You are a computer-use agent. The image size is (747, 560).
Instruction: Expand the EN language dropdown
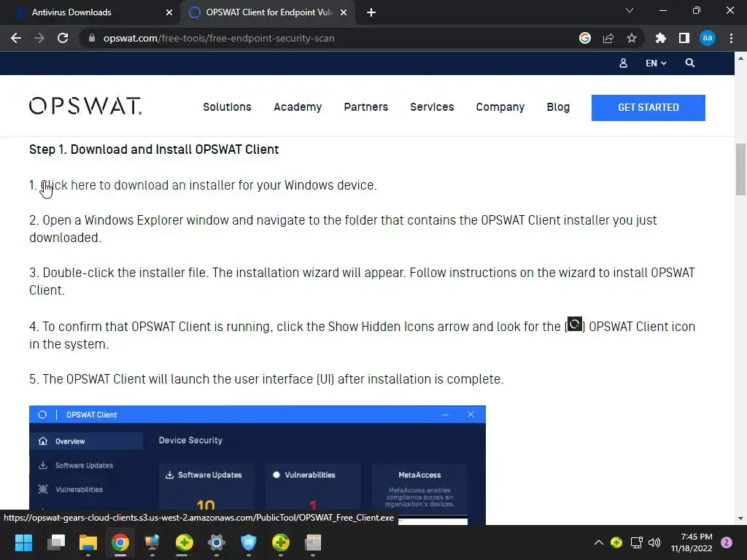point(656,63)
